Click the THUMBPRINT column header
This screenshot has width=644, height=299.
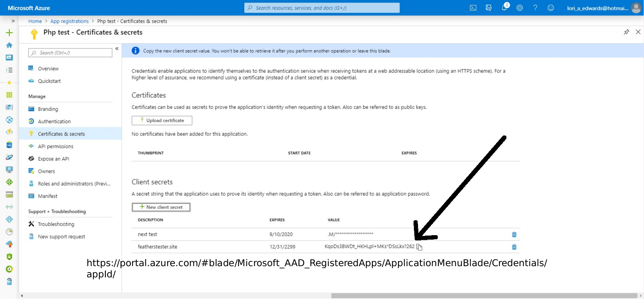pos(151,153)
